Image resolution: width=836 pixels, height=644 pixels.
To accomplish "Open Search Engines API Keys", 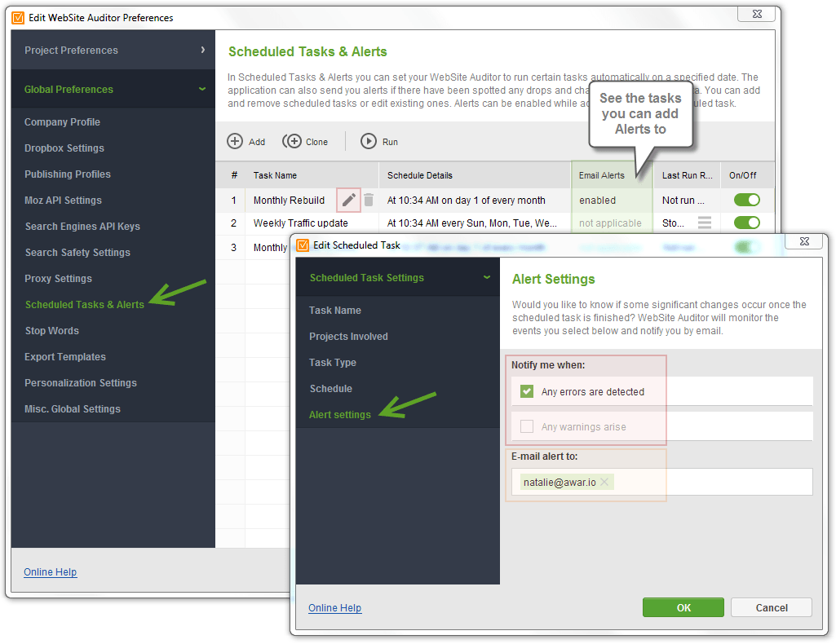I will 82,227.
